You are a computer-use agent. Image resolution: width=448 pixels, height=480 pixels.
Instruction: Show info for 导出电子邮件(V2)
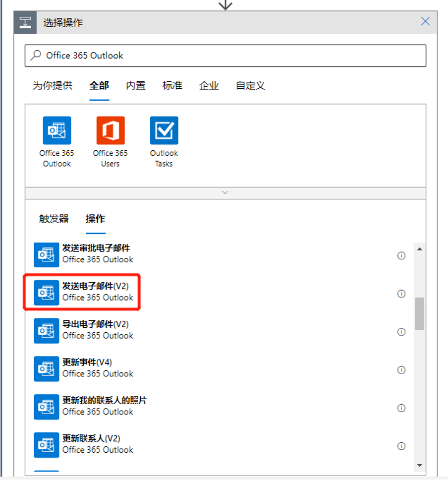(x=401, y=332)
